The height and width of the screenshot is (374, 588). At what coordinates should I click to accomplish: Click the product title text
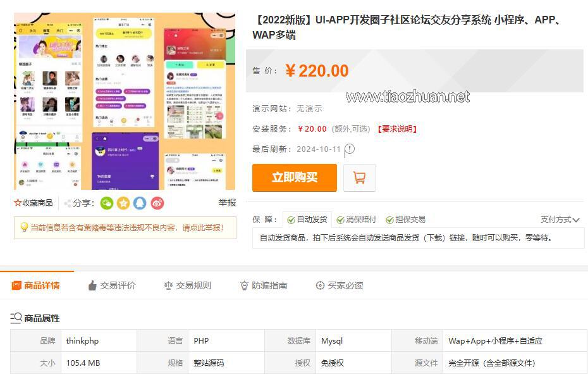point(407,27)
